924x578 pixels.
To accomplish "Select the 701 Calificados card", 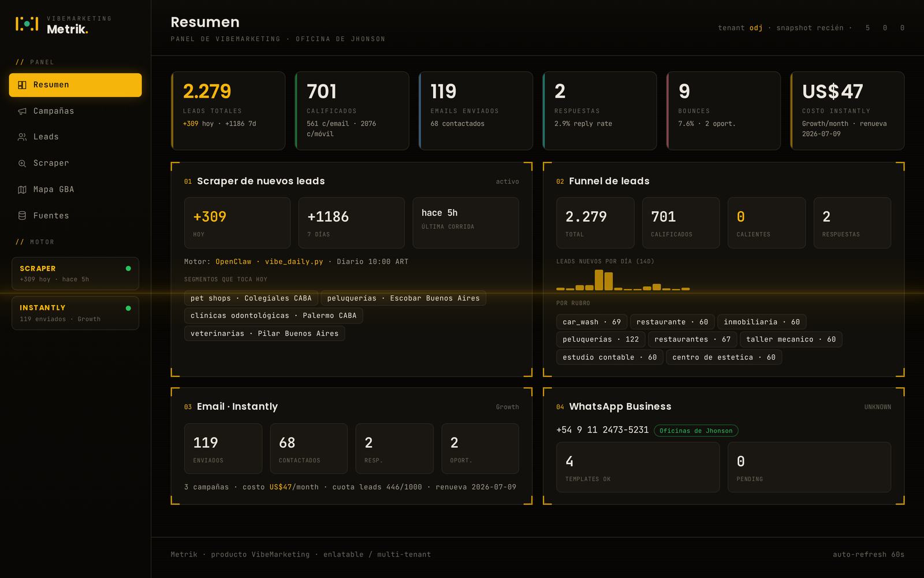I will click(352, 111).
